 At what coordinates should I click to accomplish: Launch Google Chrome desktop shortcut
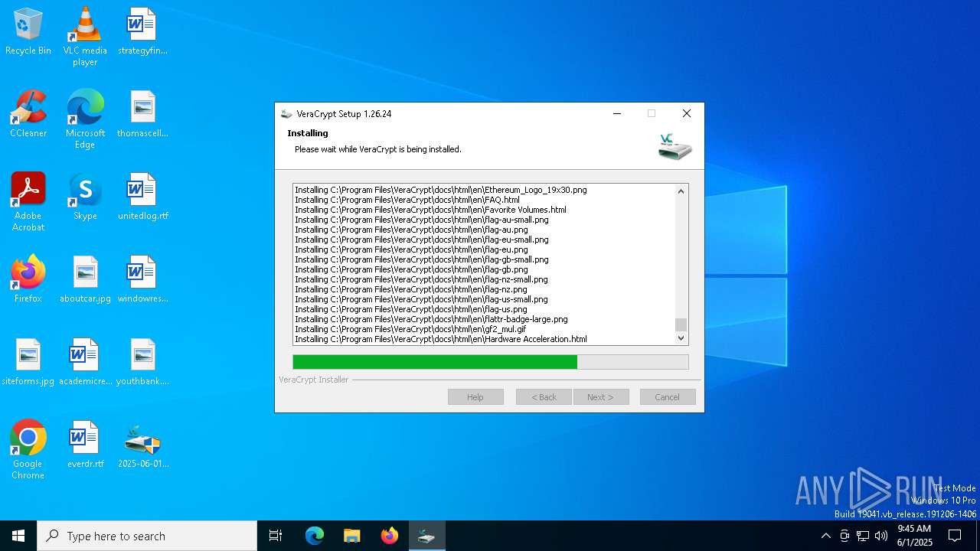click(28, 450)
